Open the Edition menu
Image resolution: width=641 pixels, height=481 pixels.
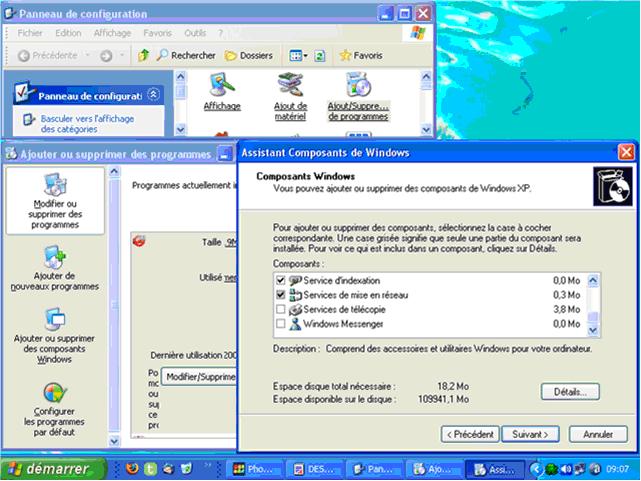pos(68,33)
